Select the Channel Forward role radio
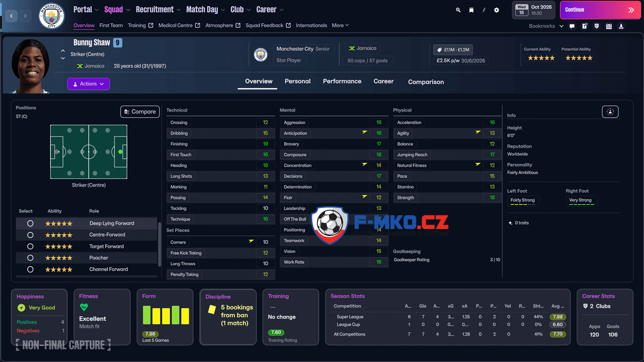644x362 pixels. 30,269
